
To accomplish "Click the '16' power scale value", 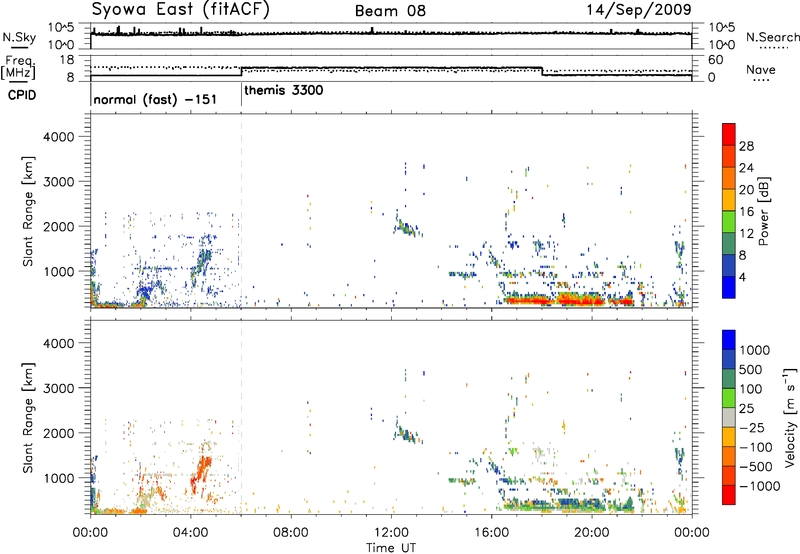I will (746, 212).
